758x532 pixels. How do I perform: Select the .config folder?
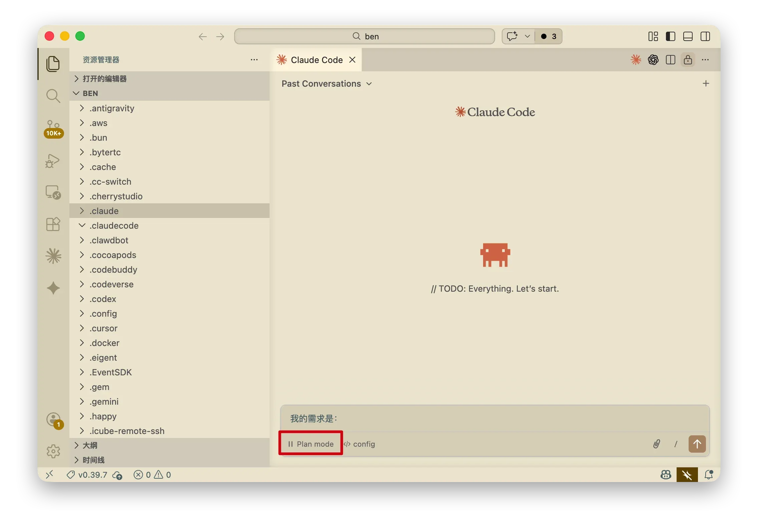coord(169,313)
